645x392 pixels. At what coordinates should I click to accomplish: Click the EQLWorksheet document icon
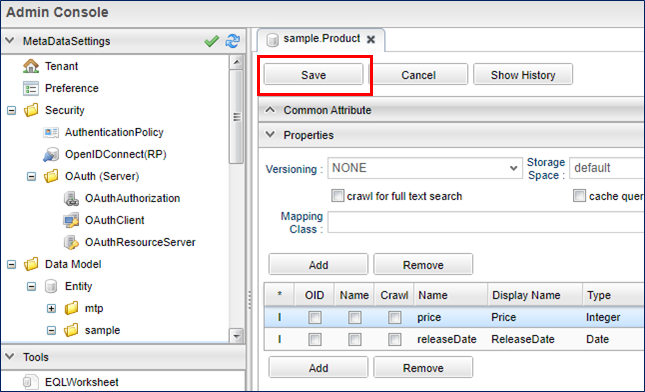point(31,382)
